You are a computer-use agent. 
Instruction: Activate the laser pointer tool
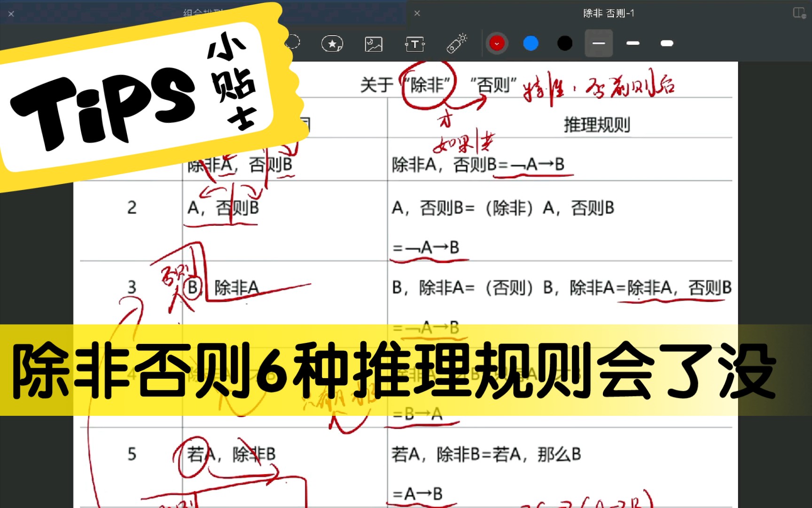click(456, 43)
